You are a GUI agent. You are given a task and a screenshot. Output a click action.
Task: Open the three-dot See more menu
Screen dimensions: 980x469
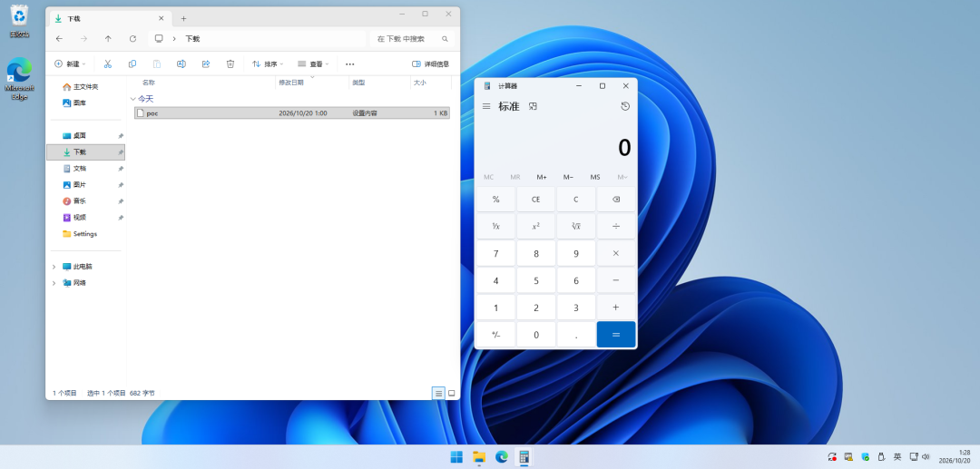pos(350,64)
